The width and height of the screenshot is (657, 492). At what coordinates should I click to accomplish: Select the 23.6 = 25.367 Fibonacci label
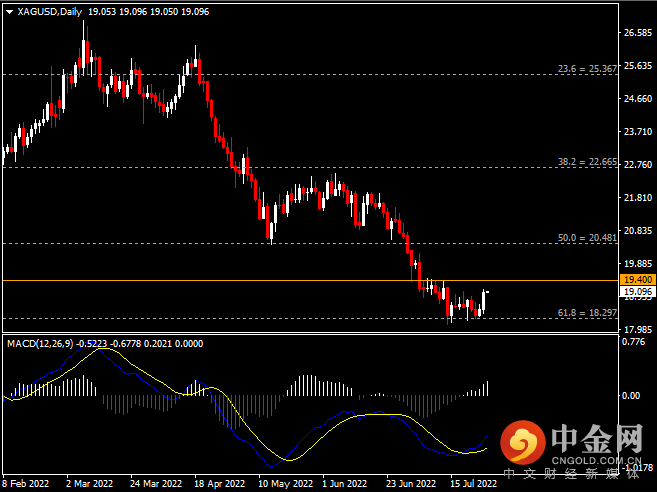pos(587,69)
